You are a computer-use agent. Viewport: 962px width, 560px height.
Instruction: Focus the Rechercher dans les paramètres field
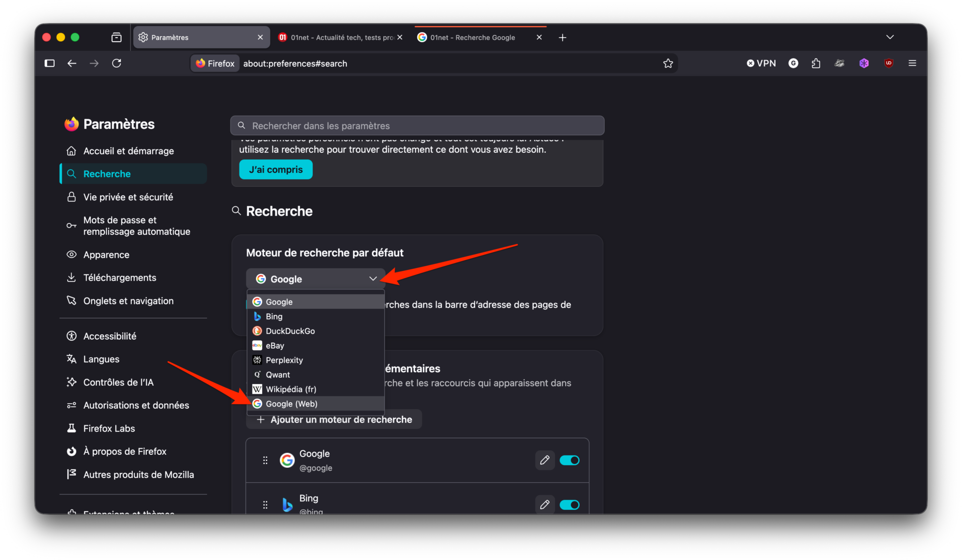[x=417, y=126]
